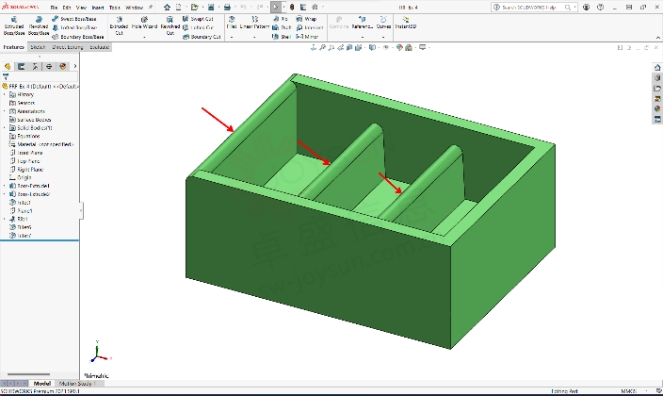Image resolution: width=664 pixels, height=396 pixels.
Task: Click the Home icon in title toolbar
Action: pos(167,7)
